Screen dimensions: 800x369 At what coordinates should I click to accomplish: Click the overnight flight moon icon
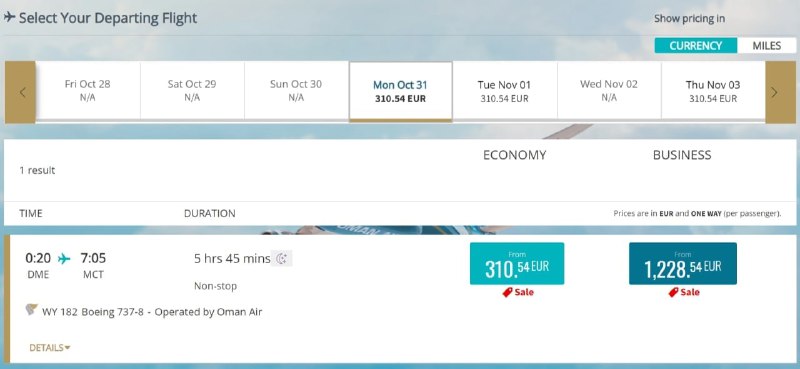coord(281,258)
